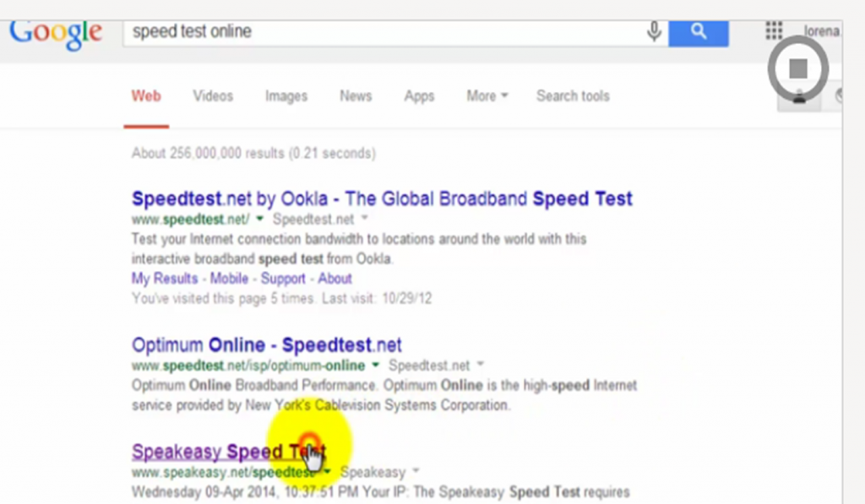Image resolution: width=865 pixels, height=504 pixels.
Task: Click the Google logo
Action: pos(56,34)
